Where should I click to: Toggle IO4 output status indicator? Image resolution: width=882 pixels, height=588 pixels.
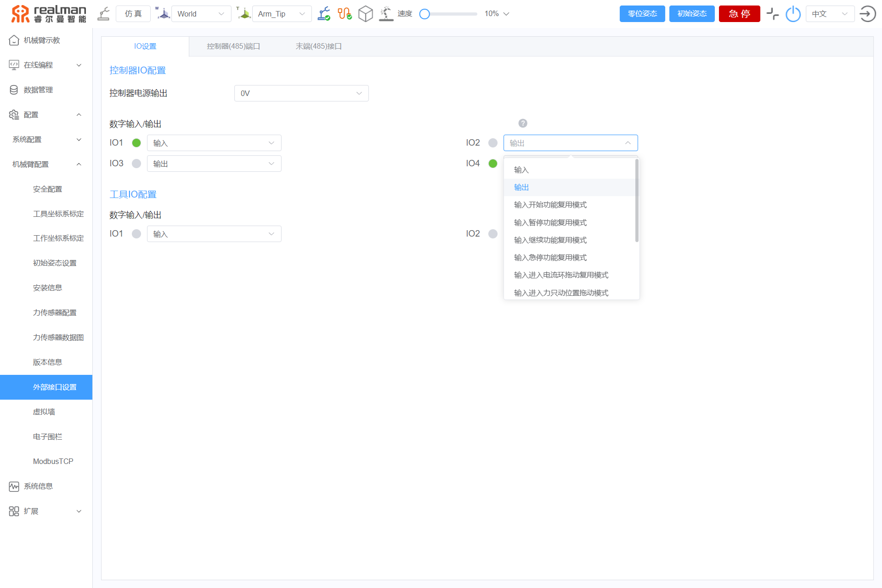493,164
